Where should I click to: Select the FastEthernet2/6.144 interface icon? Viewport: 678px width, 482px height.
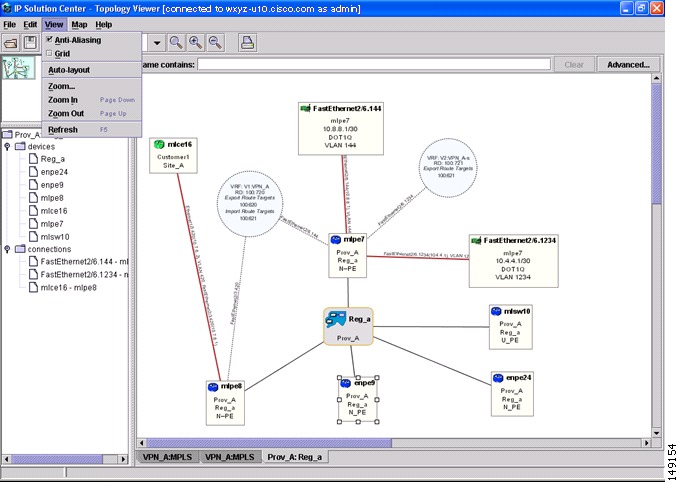pos(305,109)
